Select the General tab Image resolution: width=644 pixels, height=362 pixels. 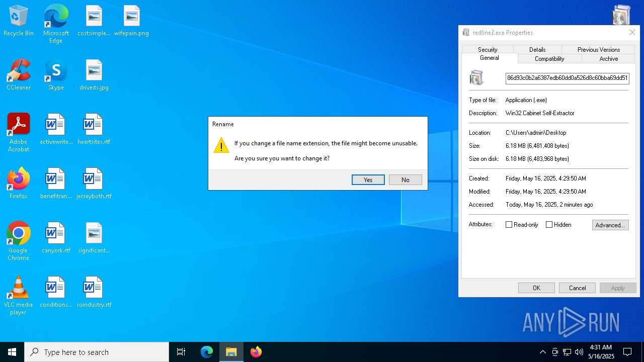[490, 58]
